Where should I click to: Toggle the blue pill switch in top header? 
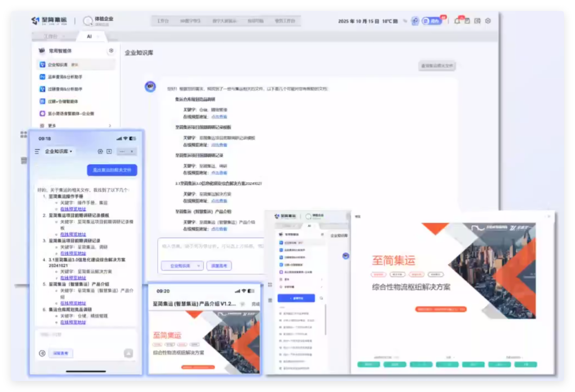click(x=432, y=21)
